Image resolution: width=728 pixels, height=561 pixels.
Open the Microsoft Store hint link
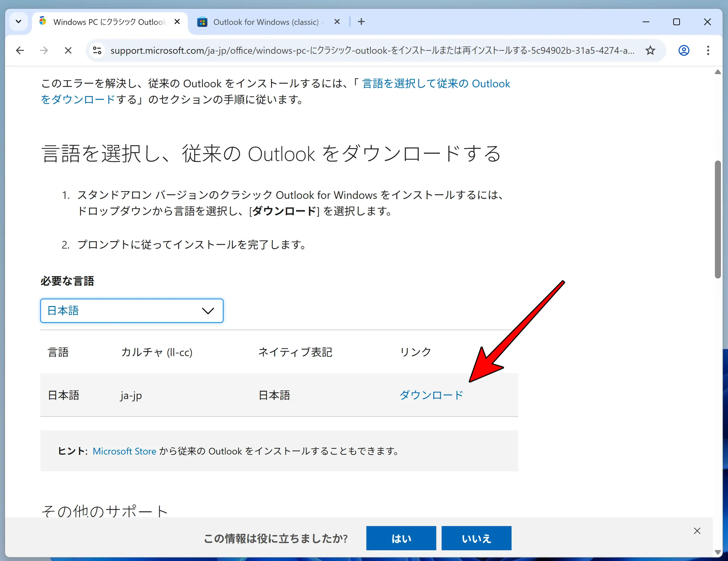(x=124, y=451)
